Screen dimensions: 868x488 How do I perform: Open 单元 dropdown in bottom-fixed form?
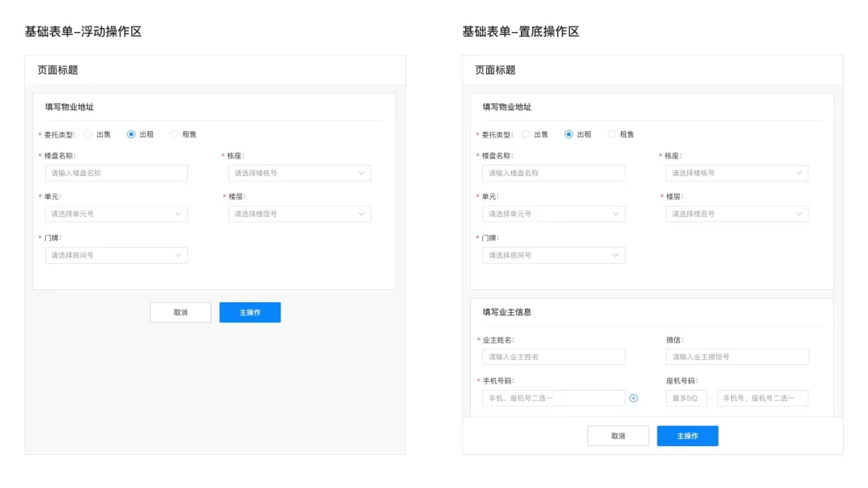tap(554, 214)
